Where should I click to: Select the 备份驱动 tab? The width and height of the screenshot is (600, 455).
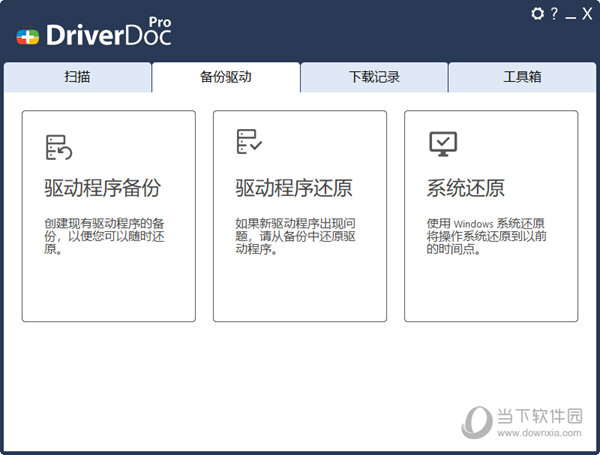[226, 77]
